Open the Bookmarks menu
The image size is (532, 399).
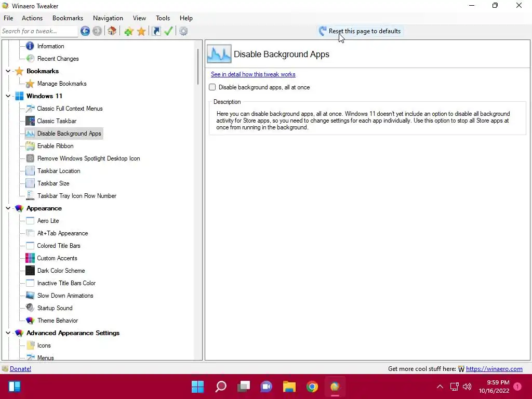[68, 18]
